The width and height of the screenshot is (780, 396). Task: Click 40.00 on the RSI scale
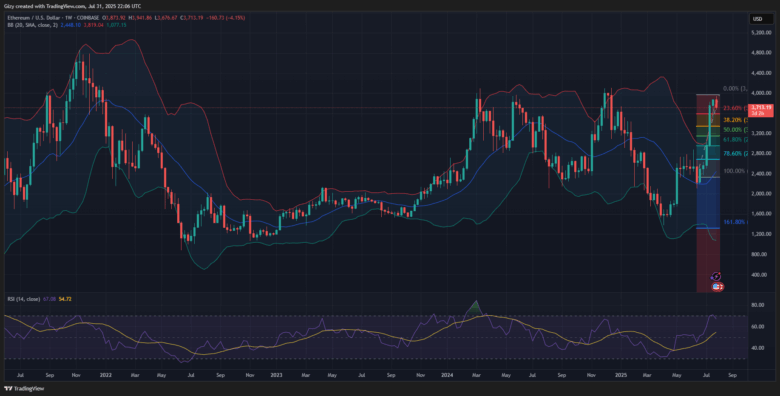(x=759, y=348)
